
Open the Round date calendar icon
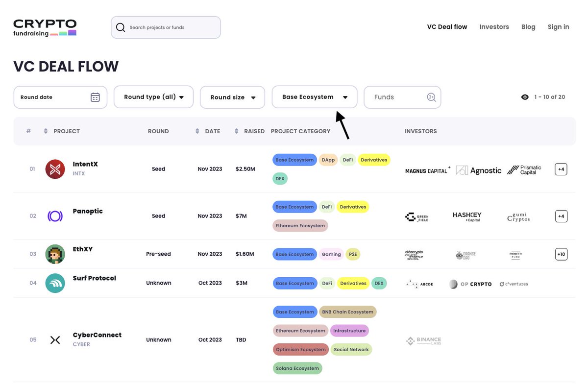pos(95,97)
